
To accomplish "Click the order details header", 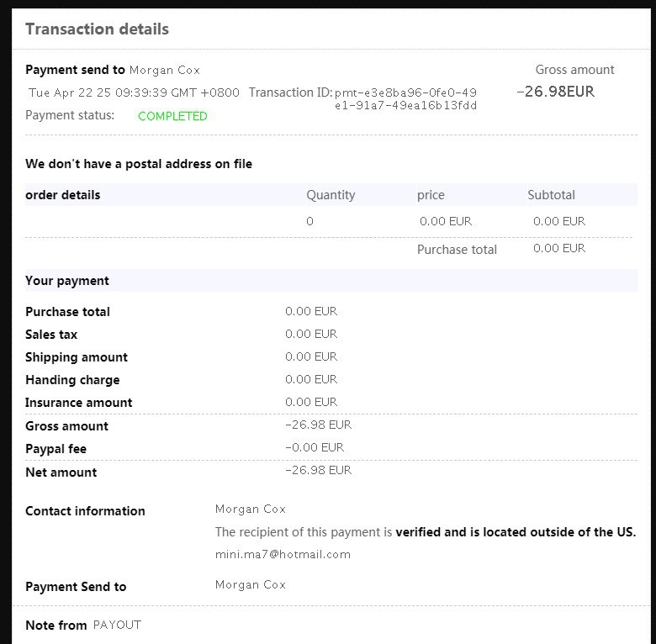I will 63,195.
